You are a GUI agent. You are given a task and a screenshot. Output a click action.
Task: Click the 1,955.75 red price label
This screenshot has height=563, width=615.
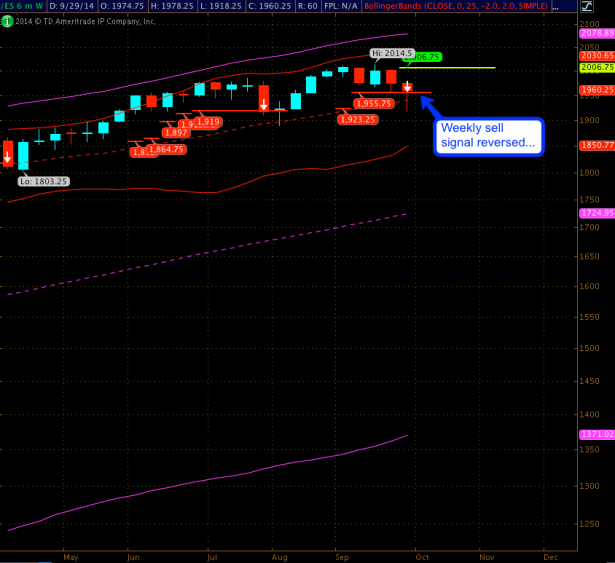[374, 103]
